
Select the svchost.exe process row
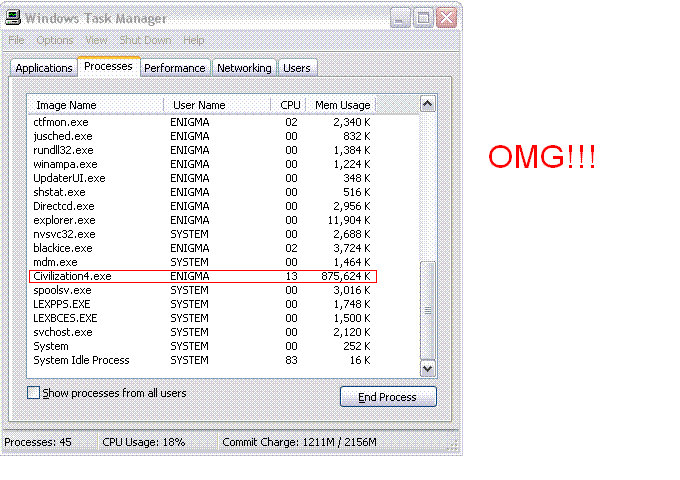coord(202,332)
